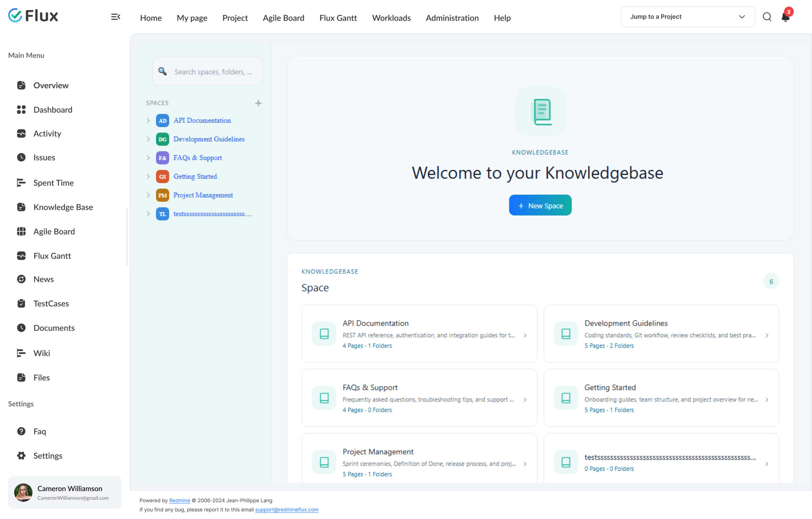Open the Project Management space card title
The height and width of the screenshot is (519, 812).
point(378,451)
